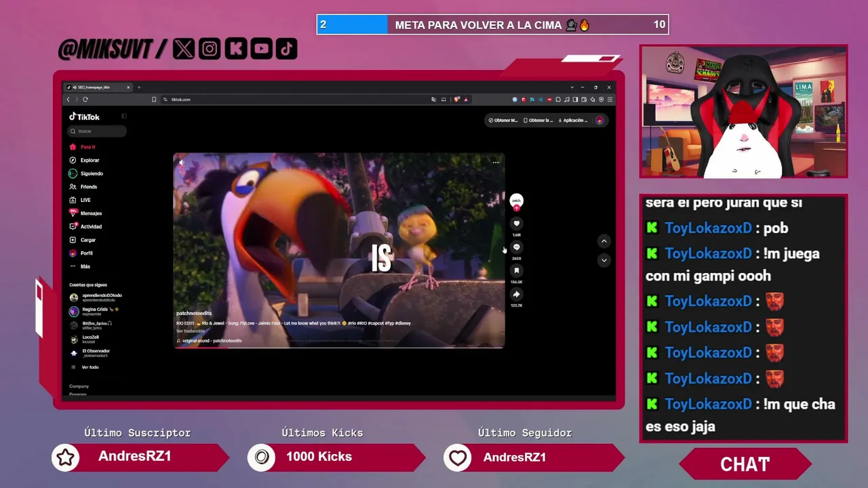Click the streamer webcam avatar view
868x488 pixels.
click(744, 112)
